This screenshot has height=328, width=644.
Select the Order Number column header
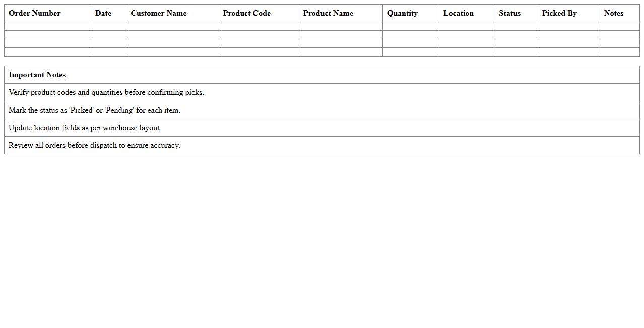[x=34, y=13]
